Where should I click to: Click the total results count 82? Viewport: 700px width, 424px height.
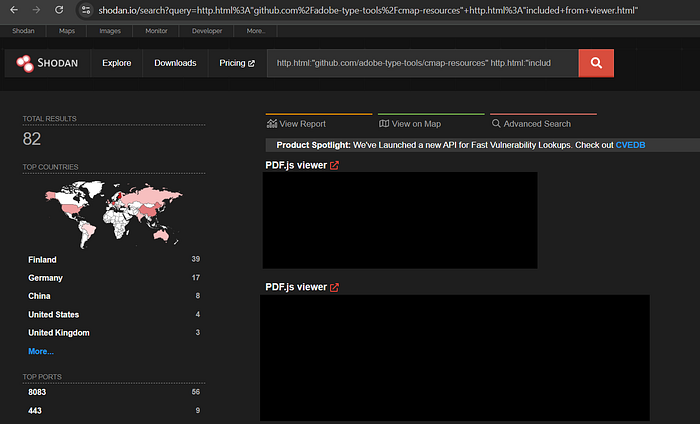(32, 139)
